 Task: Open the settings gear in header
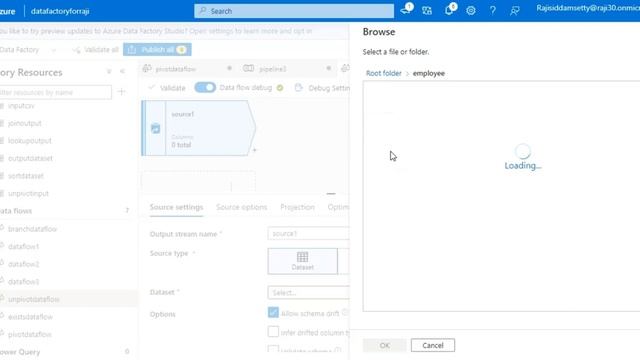point(471,11)
